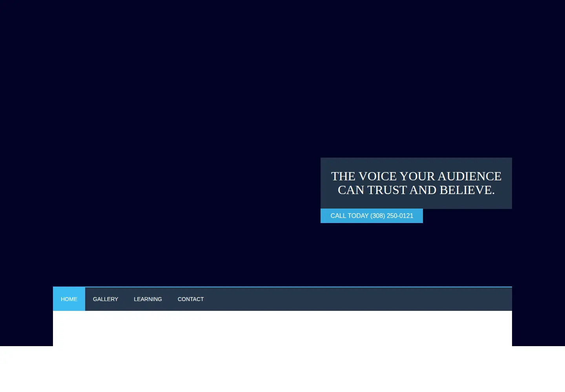This screenshot has height=392, width=565.
Task: Open the Learning menu item
Action: click(148, 299)
